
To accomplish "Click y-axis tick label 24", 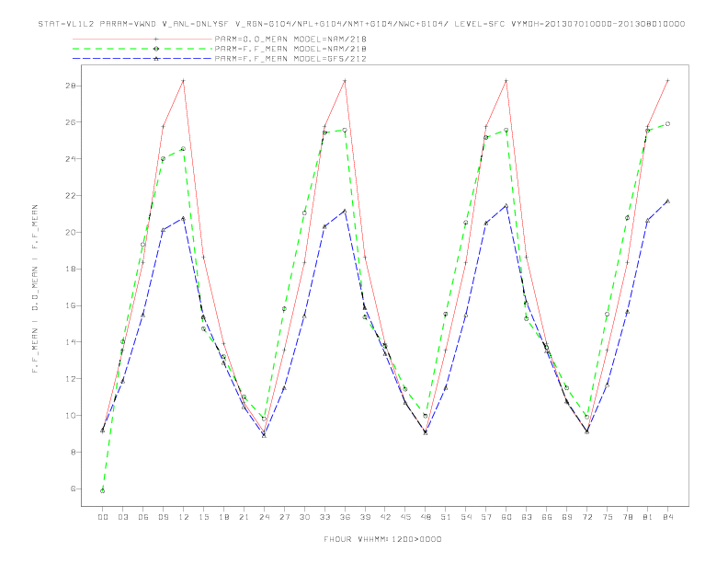I will coord(71,159).
